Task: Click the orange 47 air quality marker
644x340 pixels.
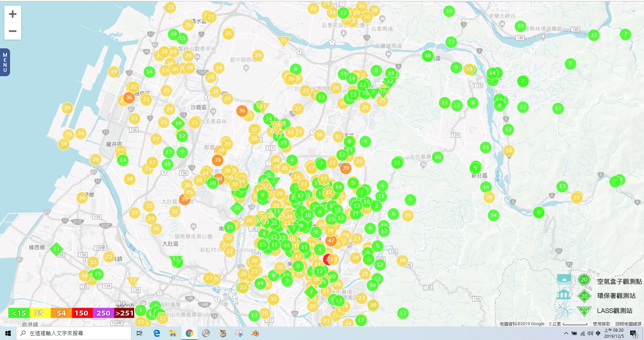Action: click(331, 240)
